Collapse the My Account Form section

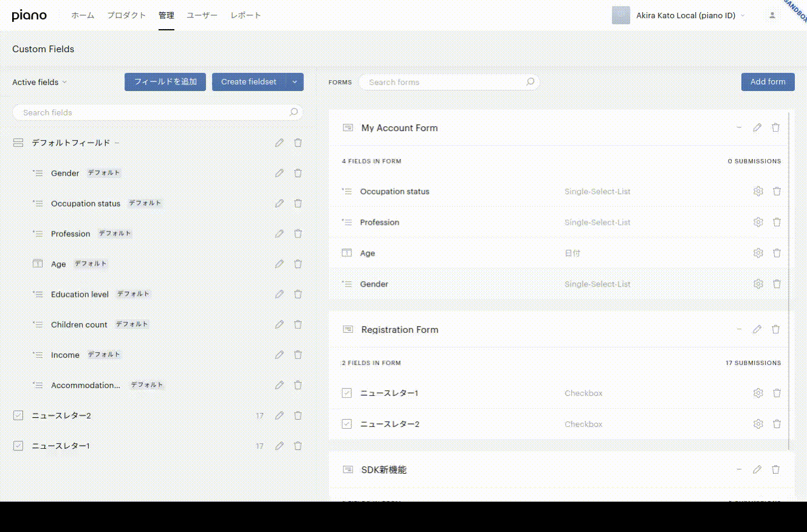(739, 128)
